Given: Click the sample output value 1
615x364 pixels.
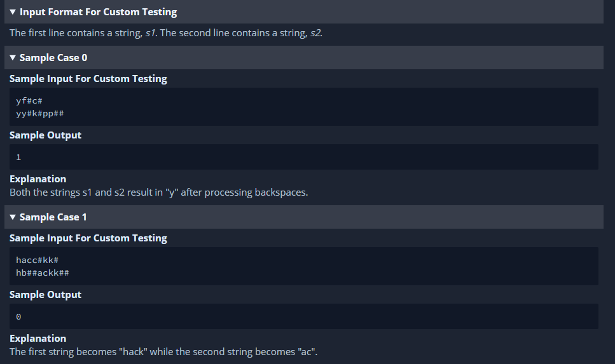Looking at the screenshot, I should (18, 158).
